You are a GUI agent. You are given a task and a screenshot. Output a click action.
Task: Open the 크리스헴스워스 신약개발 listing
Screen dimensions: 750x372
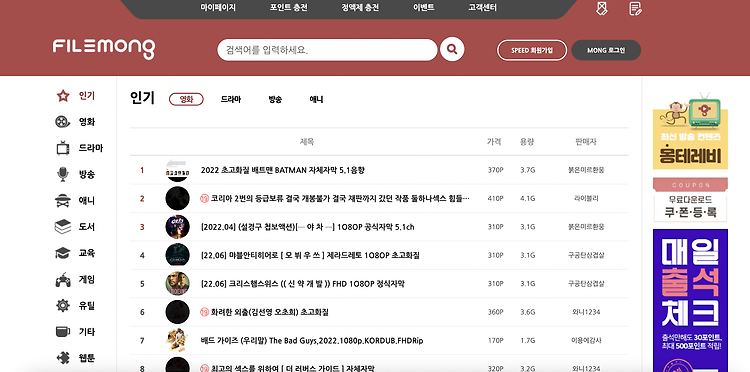click(303, 284)
